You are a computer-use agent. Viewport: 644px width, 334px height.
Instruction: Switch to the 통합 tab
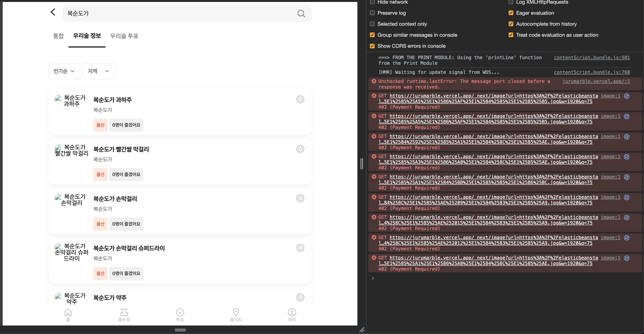pos(58,36)
